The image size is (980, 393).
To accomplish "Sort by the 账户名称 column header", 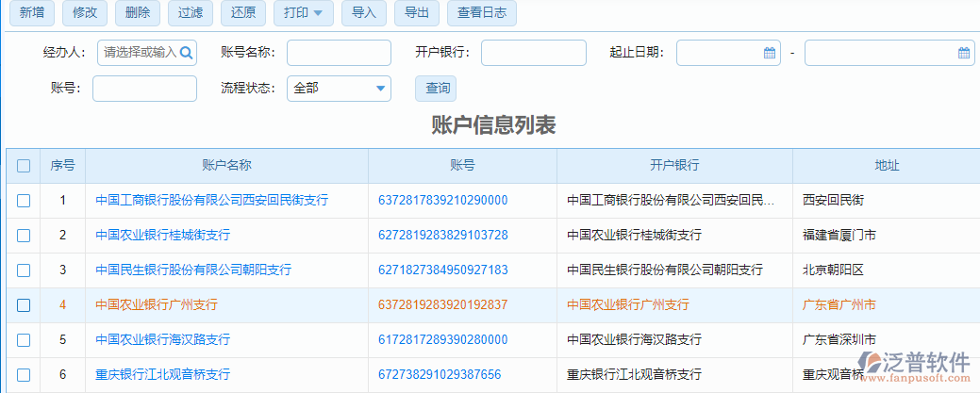I will [226, 166].
